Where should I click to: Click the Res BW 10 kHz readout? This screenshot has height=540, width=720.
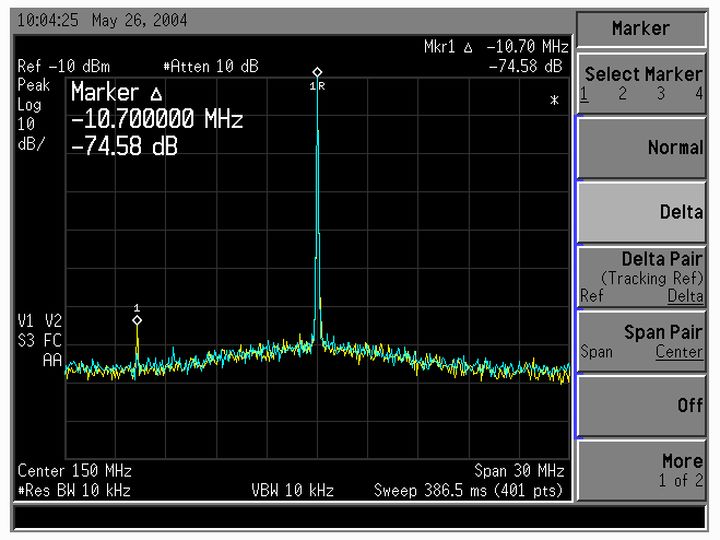click(x=74, y=490)
